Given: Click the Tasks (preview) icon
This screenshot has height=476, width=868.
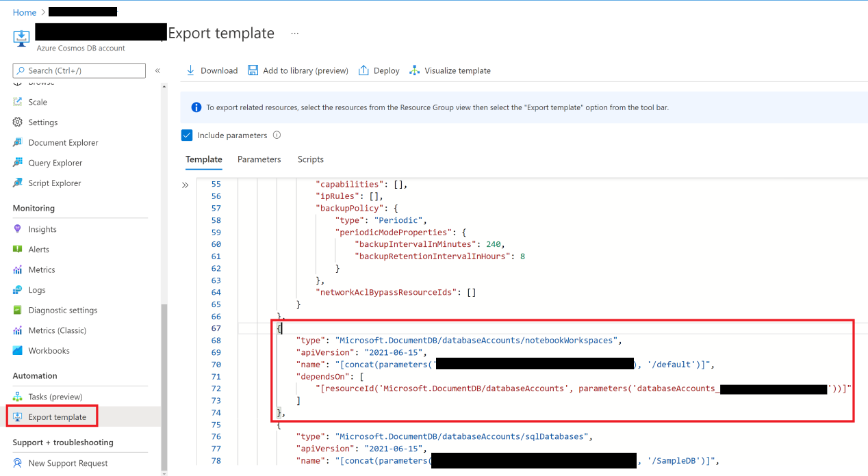Looking at the screenshot, I should pos(18,397).
